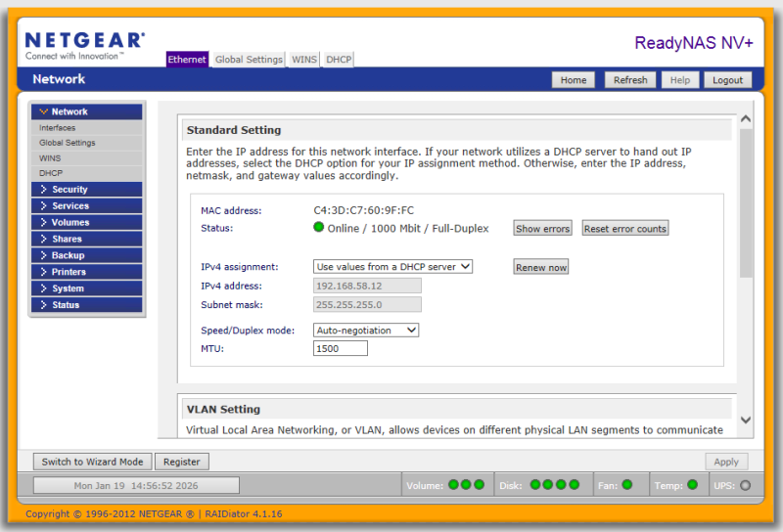
Task: Click the Register button
Action: [x=182, y=462]
